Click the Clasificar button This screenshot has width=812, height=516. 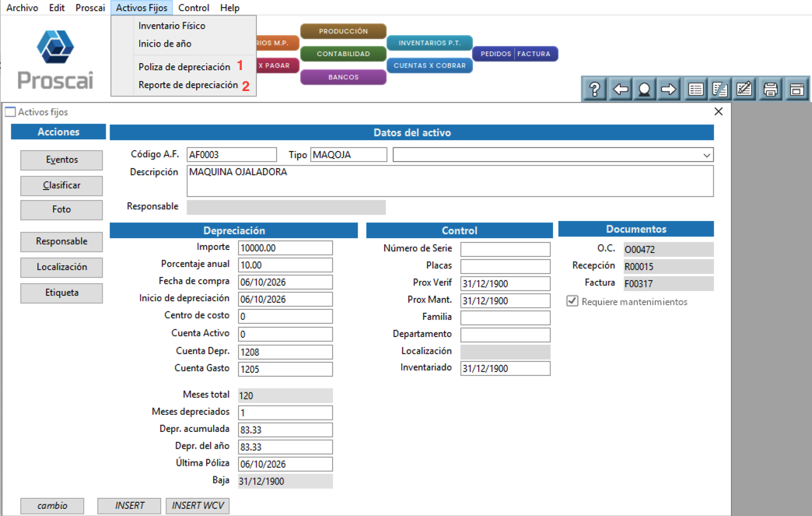pos(61,185)
